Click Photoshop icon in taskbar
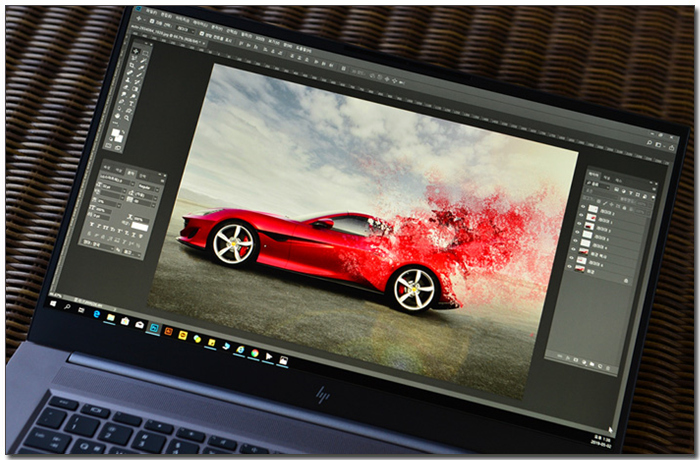The width and height of the screenshot is (700, 460). point(154,328)
